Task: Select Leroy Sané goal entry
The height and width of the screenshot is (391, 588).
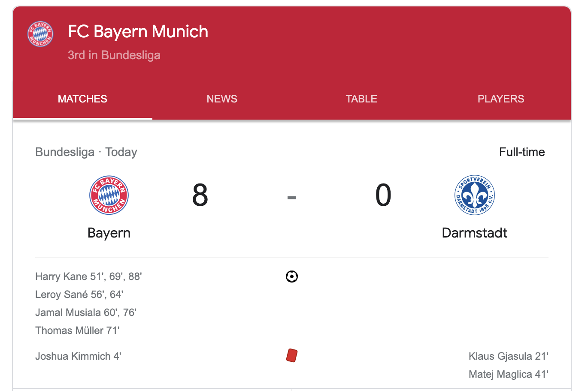Action: coord(79,295)
